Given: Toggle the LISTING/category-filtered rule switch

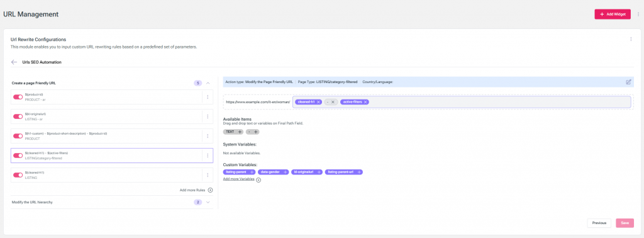Looking at the screenshot, I should (18, 156).
